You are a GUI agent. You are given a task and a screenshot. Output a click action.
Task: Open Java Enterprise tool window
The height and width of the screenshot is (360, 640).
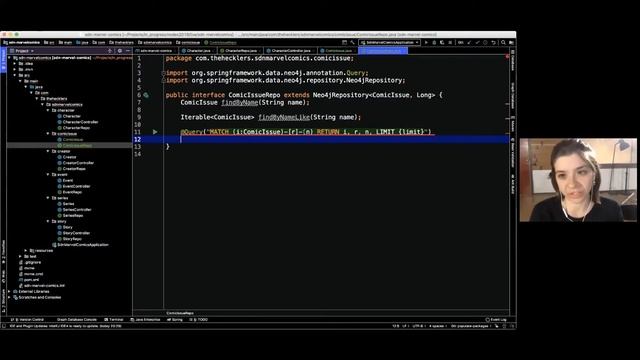coord(145,320)
